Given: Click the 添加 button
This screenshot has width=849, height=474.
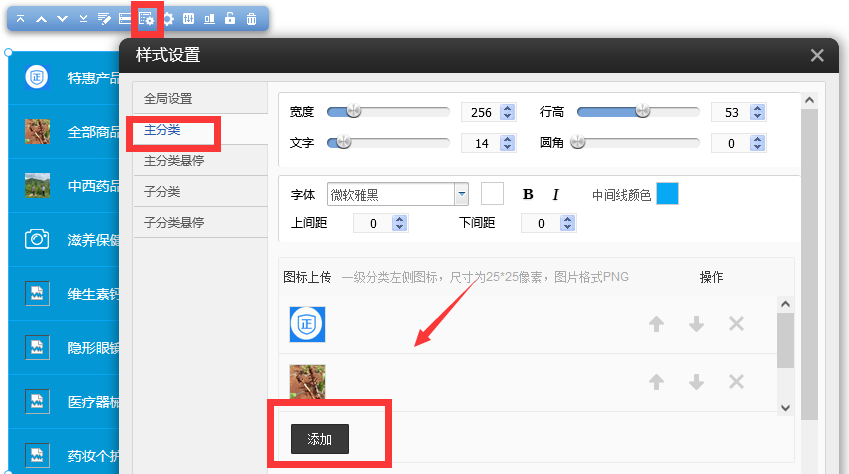Looking at the screenshot, I should [x=319, y=439].
